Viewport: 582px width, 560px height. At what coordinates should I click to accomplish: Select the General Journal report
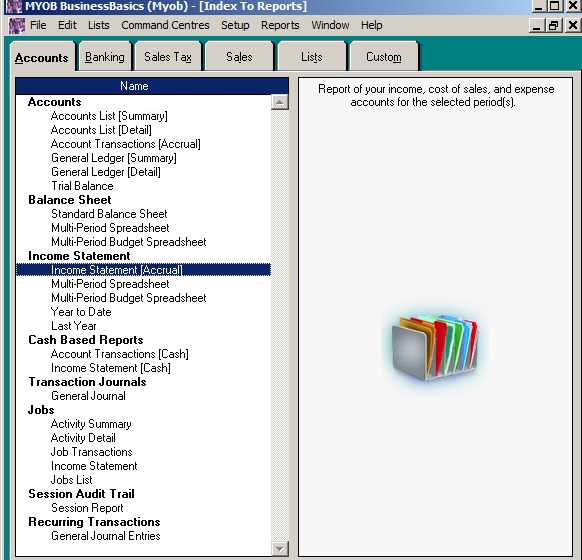[88, 396]
